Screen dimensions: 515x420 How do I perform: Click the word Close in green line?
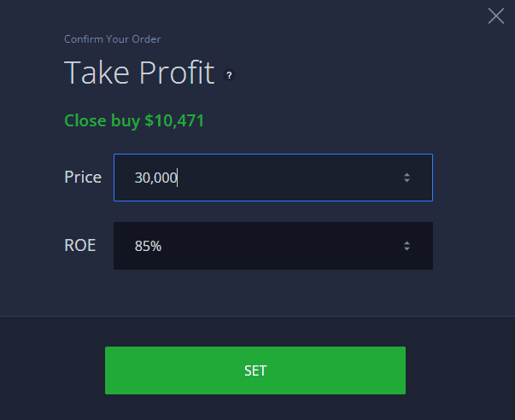click(84, 121)
